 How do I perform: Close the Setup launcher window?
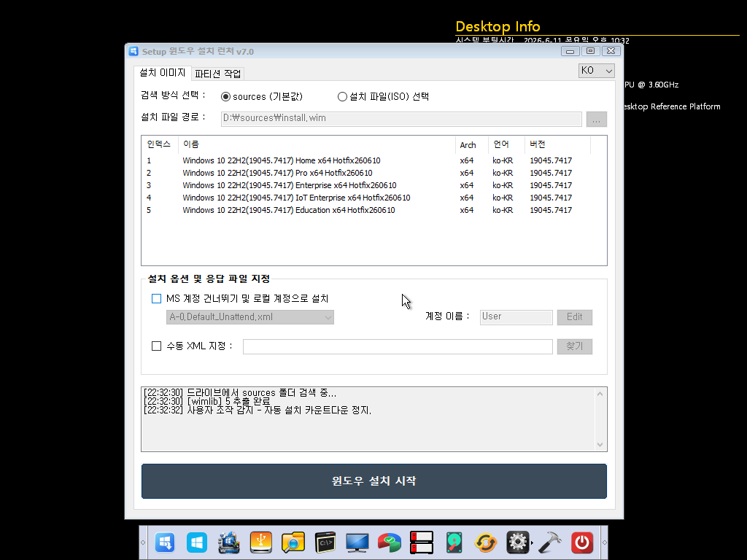point(611,51)
